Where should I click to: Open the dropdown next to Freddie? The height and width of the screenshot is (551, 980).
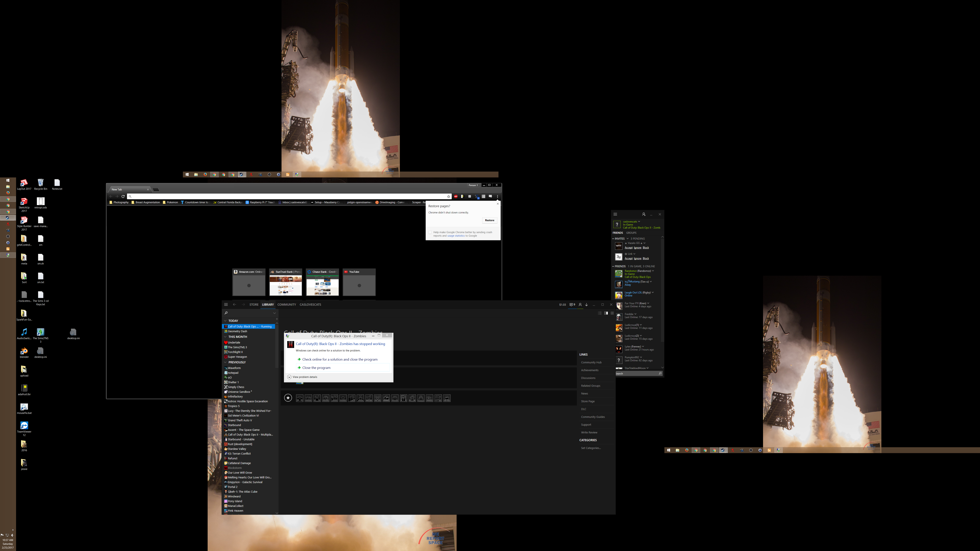tap(635, 314)
